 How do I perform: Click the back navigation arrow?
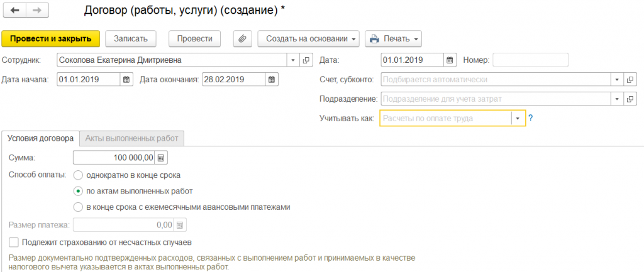point(14,11)
